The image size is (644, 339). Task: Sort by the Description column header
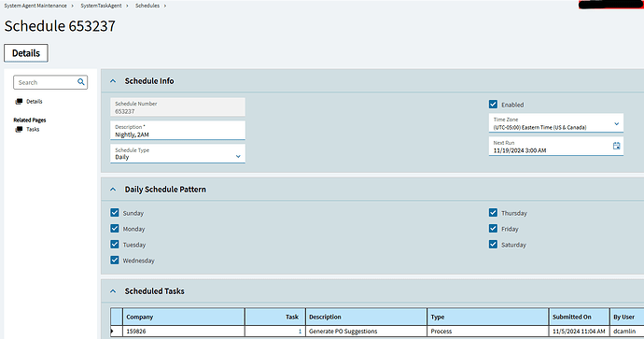point(367,317)
